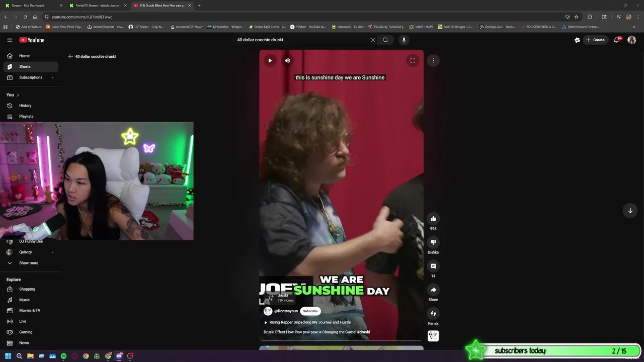Open the StreamElements bookmark
Image resolution: width=644 pixels, height=362 pixels.
106,27
